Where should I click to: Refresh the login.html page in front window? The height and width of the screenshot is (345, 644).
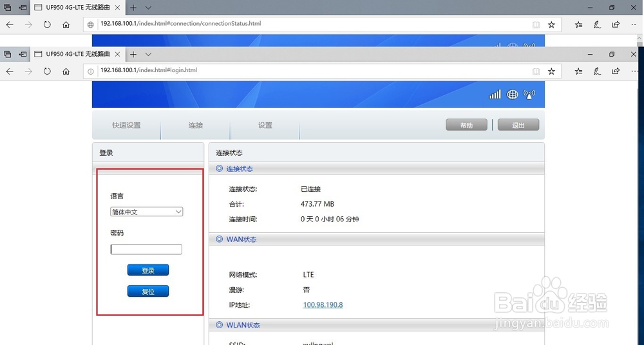47,71
